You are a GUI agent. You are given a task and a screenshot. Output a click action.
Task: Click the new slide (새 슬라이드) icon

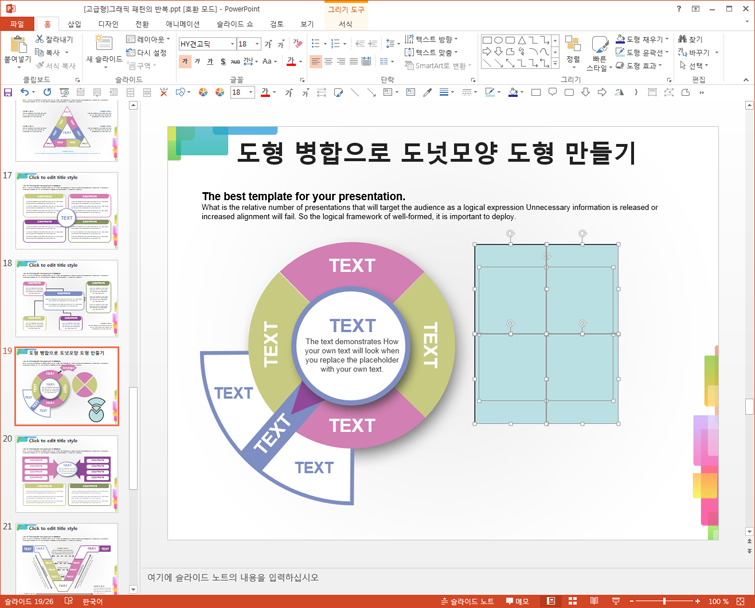tap(104, 43)
